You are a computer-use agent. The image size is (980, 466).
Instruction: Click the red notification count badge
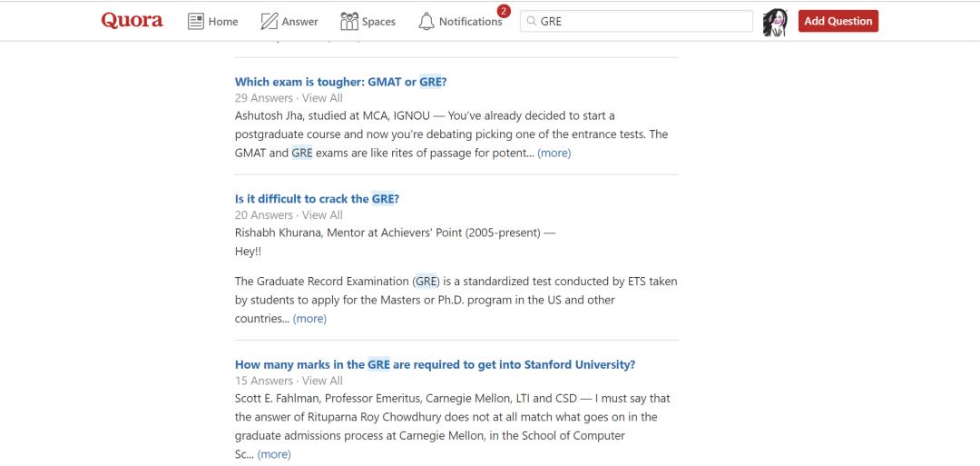[504, 12]
